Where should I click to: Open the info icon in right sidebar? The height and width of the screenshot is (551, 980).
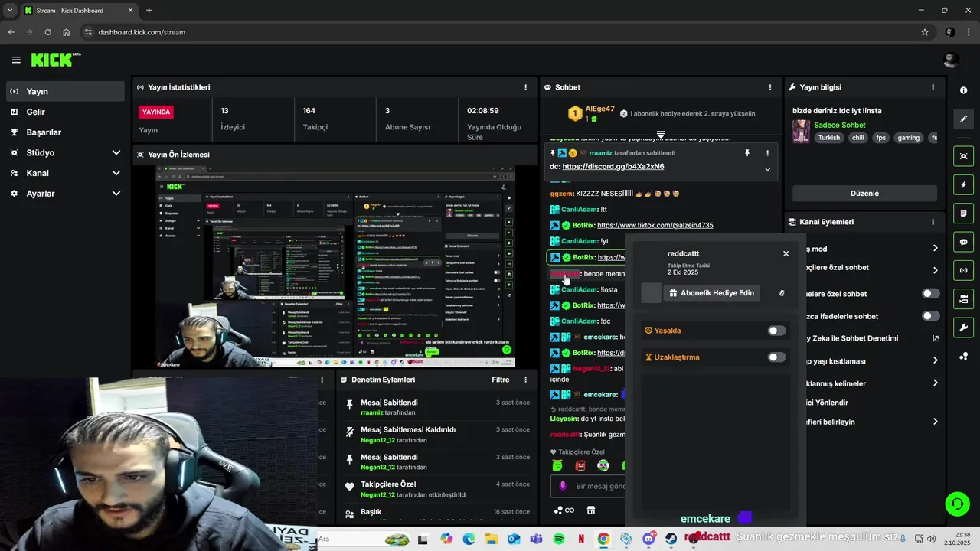click(963, 90)
